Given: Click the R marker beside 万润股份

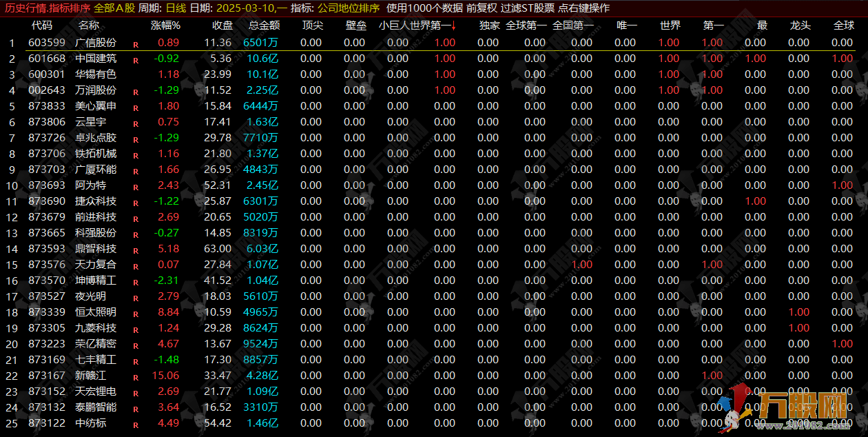Looking at the screenshot, I should [x=135, y=92].
